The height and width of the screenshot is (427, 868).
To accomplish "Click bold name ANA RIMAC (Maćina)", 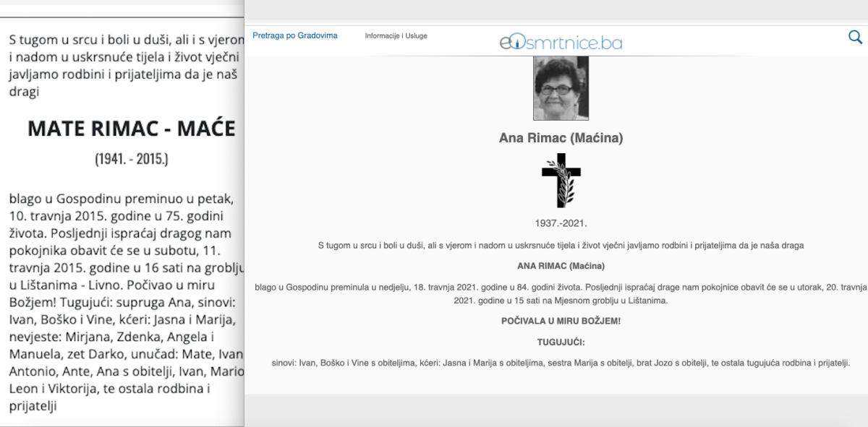I will pos(561,266).
